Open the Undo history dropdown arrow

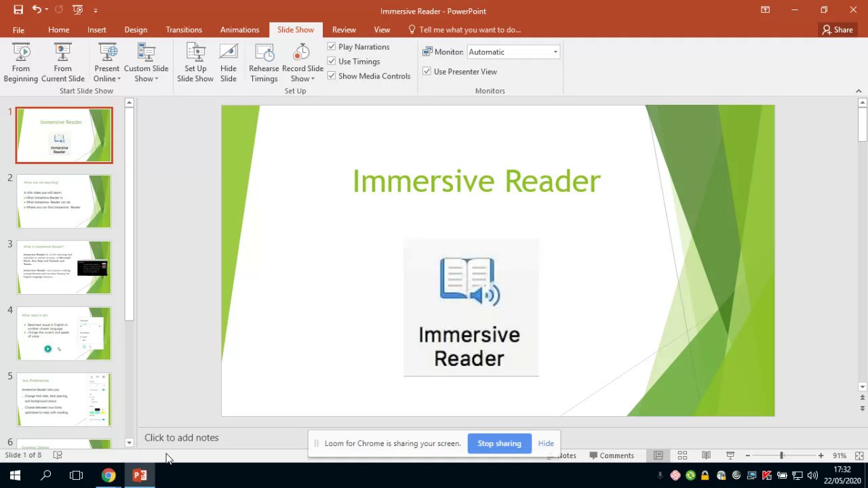(x=46, y=10)
